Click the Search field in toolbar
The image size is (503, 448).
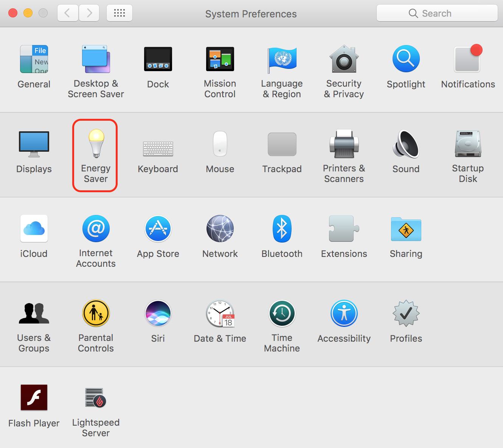tap(437, 13)
